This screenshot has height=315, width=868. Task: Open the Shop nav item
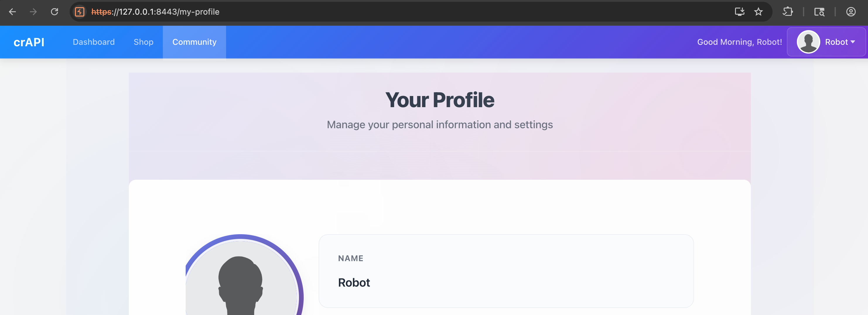click(143, 42)
